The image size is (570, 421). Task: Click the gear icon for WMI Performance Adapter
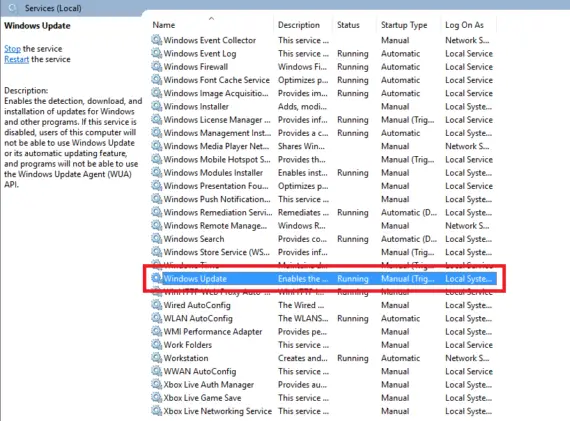[x=156, y=331]
